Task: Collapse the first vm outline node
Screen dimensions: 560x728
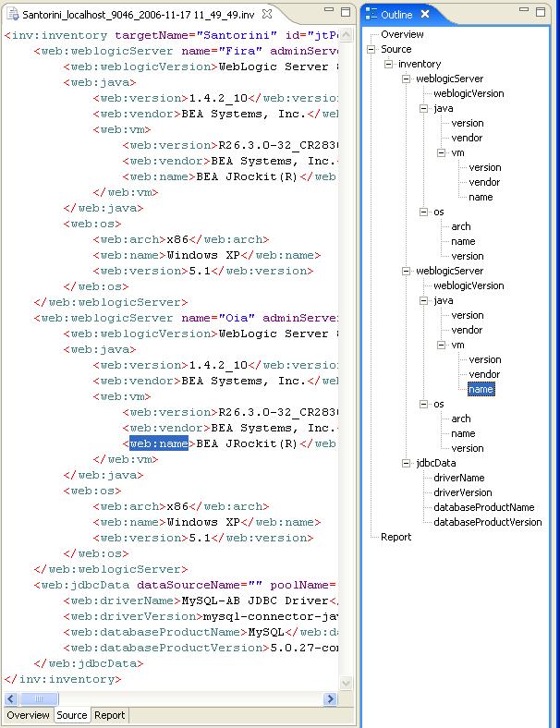Action: click(x=441, y=152)
